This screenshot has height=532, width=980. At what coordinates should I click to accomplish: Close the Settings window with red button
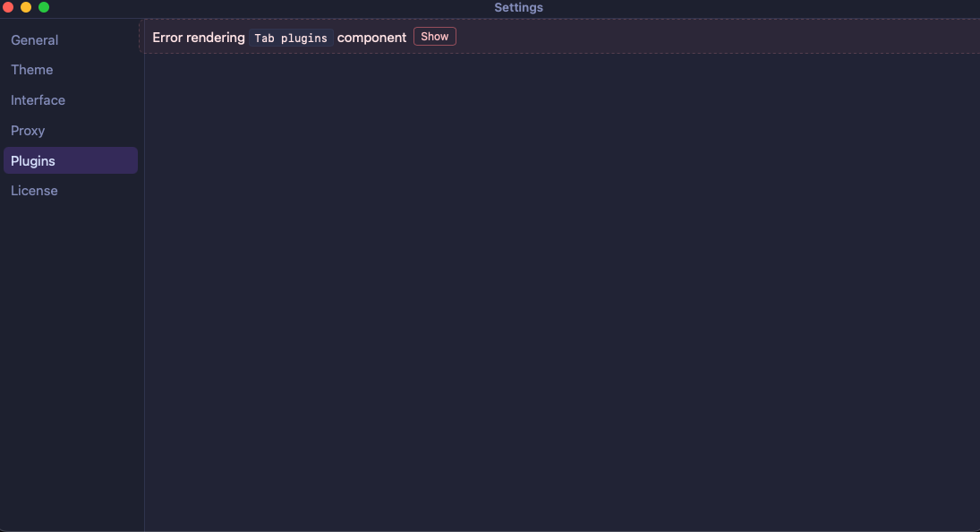click(8, 7)
